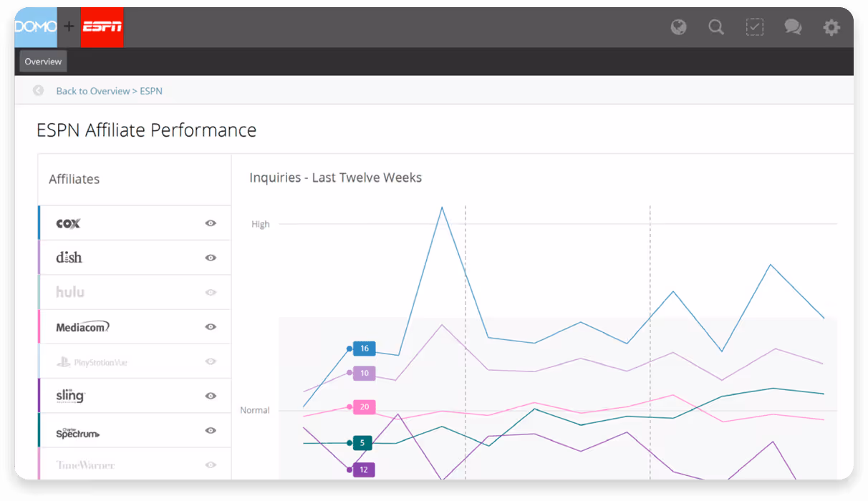Open search with the magnifier icon
This screenshot has height=501, width=868.
(716, 27)
